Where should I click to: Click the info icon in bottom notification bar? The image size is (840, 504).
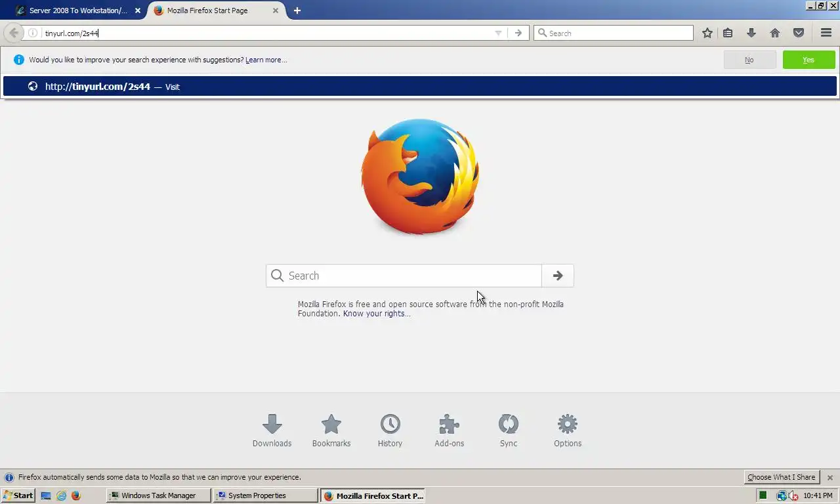9,477
